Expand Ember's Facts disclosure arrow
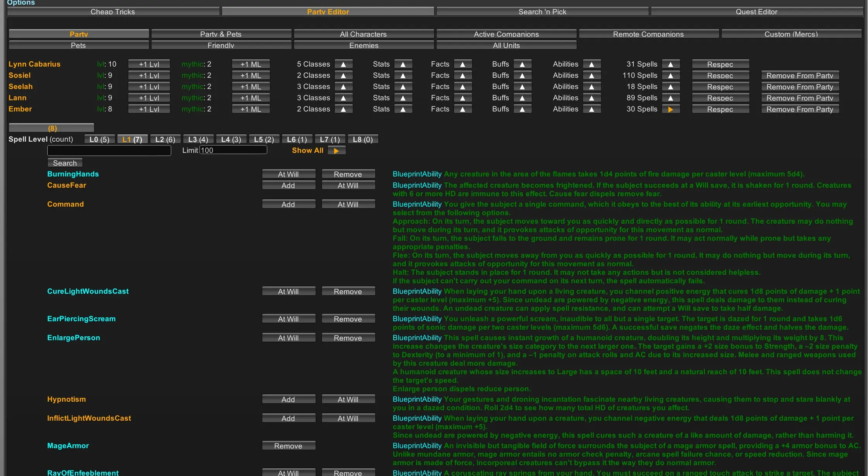Screen dimensions: 868x476 462,110
